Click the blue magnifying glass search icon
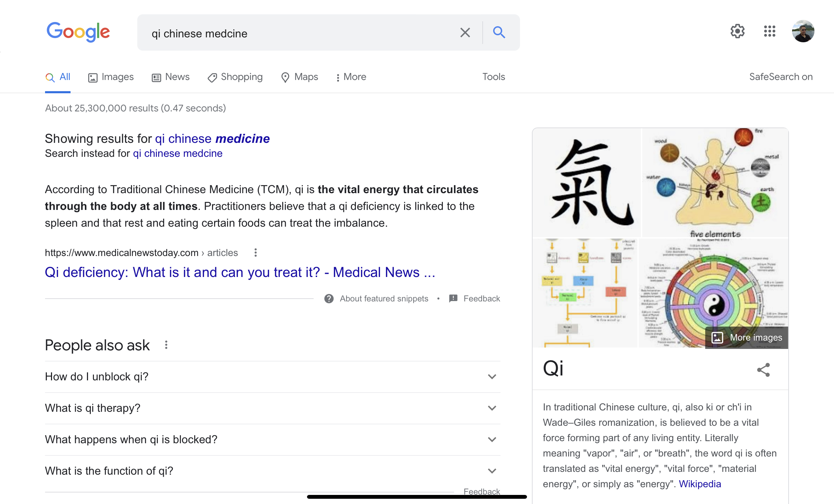Image resolution: width=834 pixels, height=504 pixels. [x=499, y=33]
